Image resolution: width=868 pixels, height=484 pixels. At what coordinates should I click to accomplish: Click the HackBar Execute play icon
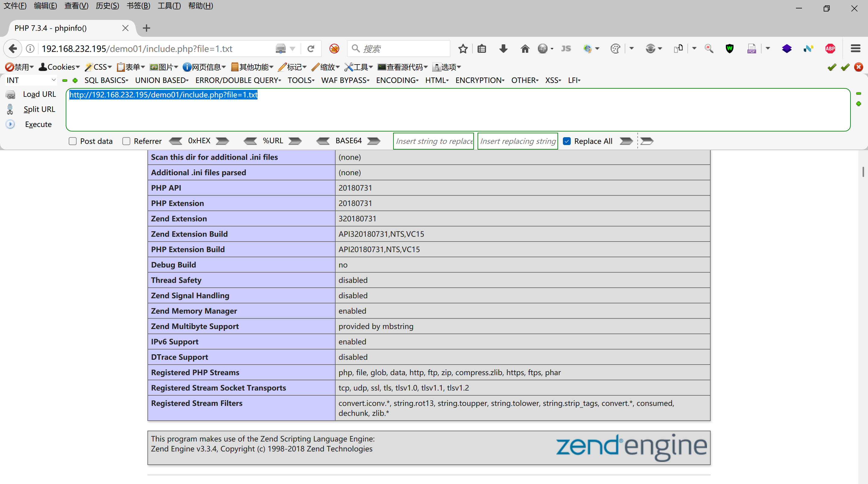pos(11,124)
